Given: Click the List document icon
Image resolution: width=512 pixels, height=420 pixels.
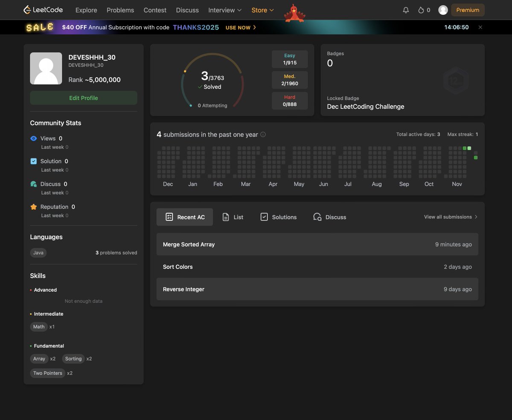Looking at the screenshot, I should pyautogui.click(x=226, y=217).
